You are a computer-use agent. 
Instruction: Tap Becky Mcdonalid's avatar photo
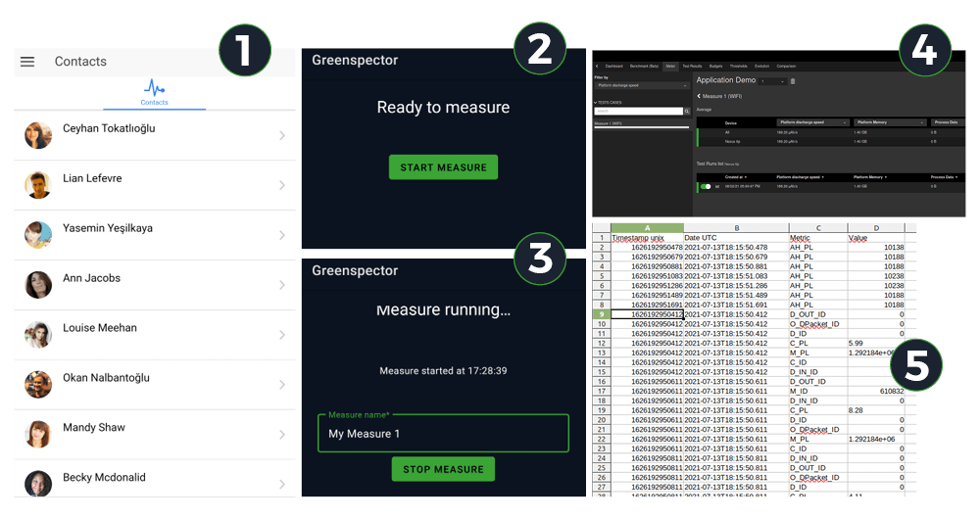point(38,484)
